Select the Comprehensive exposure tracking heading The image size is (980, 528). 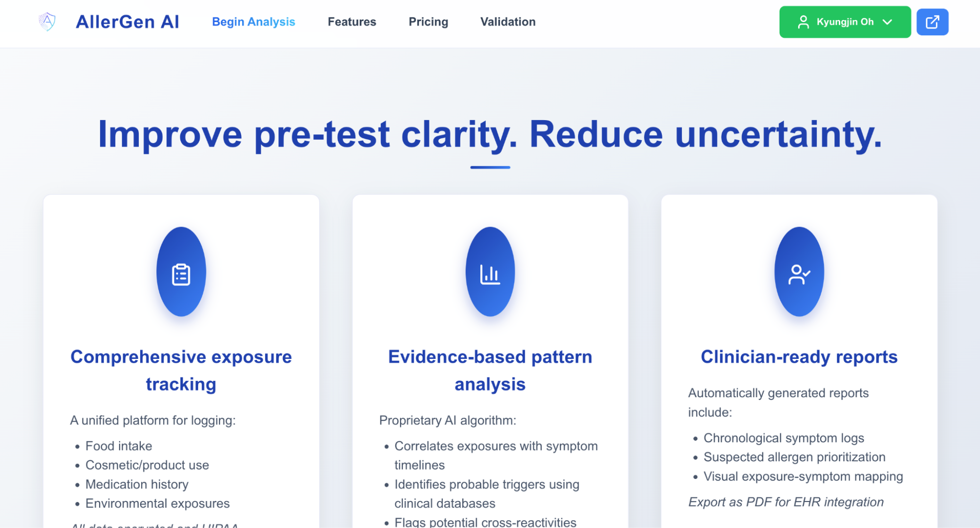181,370
